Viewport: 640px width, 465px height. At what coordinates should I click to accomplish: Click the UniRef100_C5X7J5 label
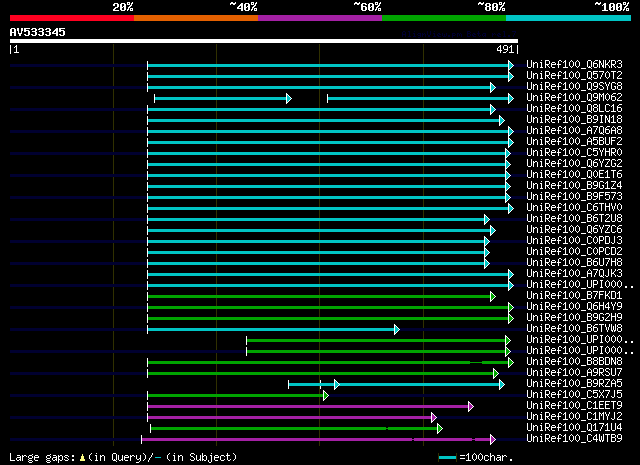click(574, 395)
